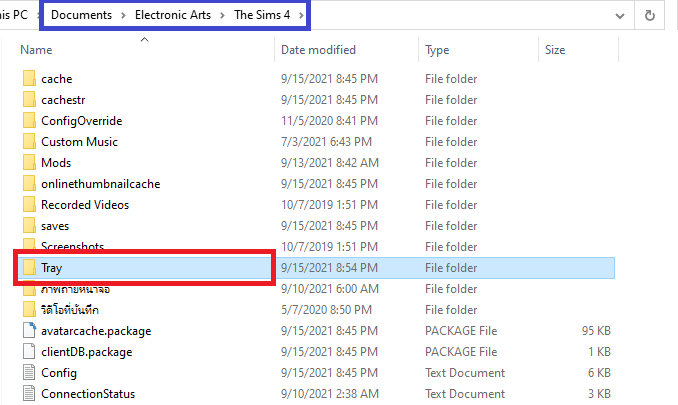Expand chevron after Documents in breadcrumb
678x405 pixels.
click(x=123, y=15)
